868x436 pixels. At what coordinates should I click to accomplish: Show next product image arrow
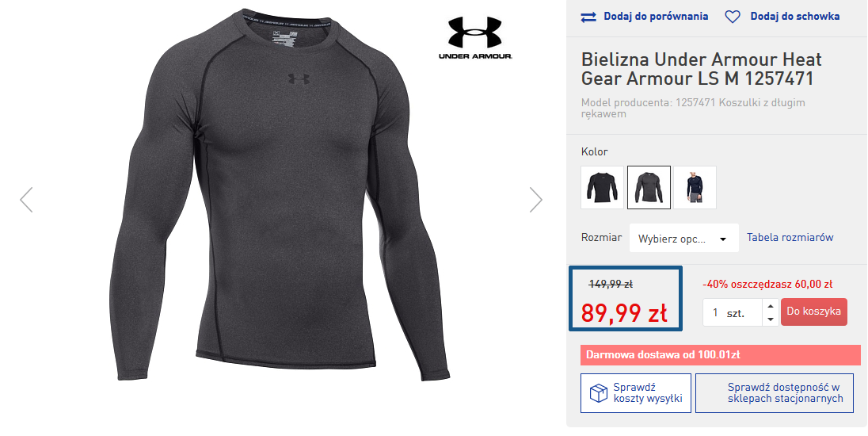pos(536,200)
